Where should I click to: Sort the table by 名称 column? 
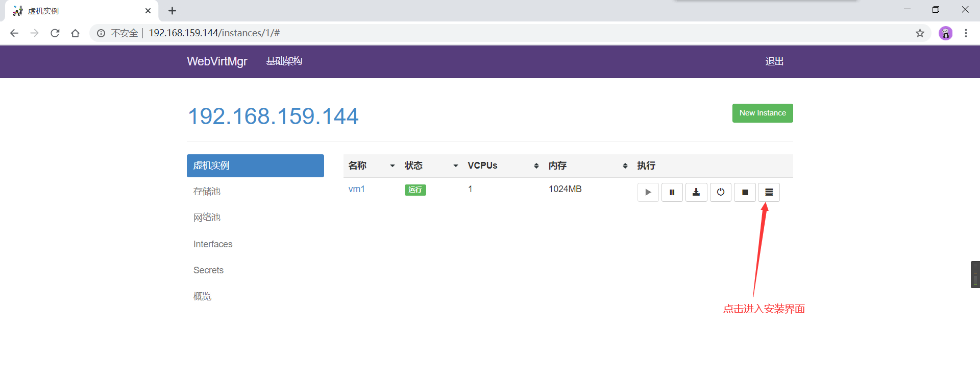(x=371, y=166)
